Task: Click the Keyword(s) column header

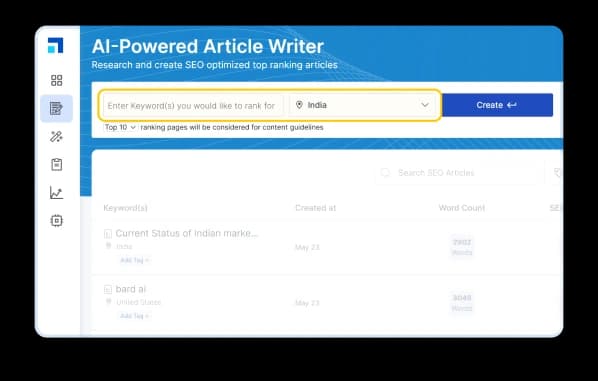Action: [x=125, y=208]
